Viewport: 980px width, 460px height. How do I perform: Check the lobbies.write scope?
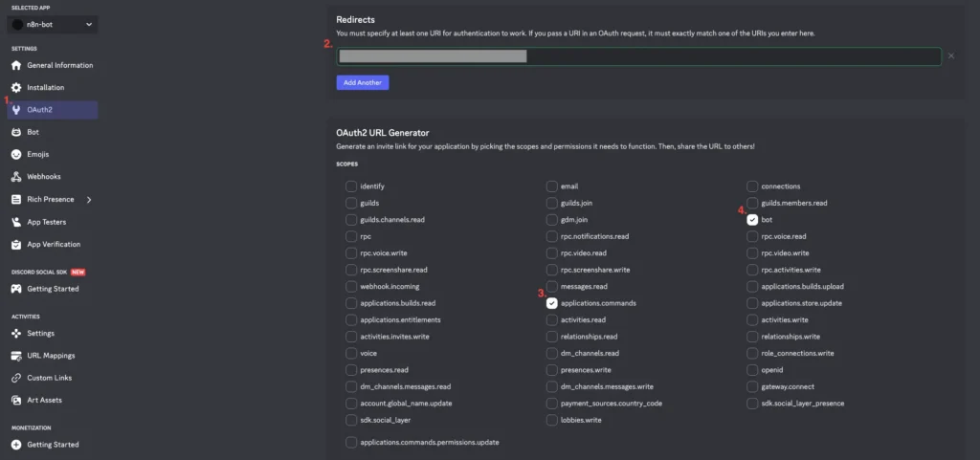pos(552,420)
